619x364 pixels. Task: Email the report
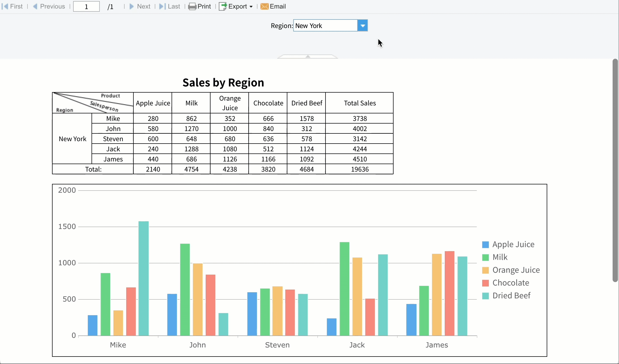tap(273, 6)
